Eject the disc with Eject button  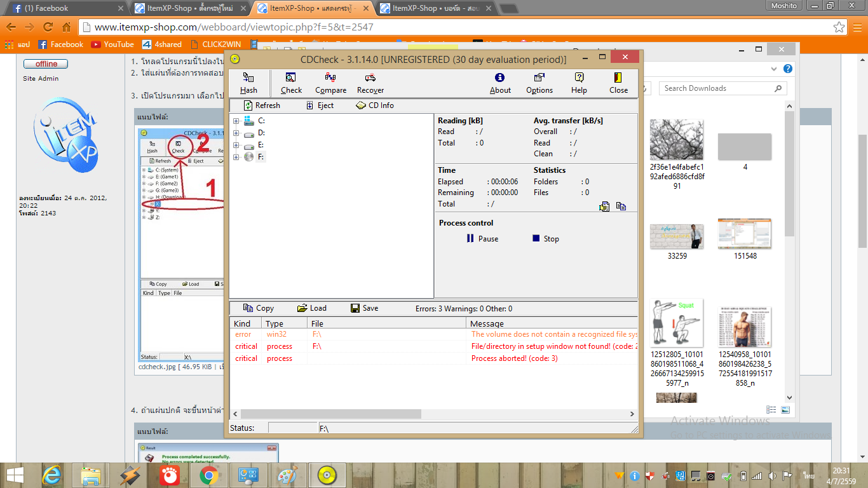point(320,105)
